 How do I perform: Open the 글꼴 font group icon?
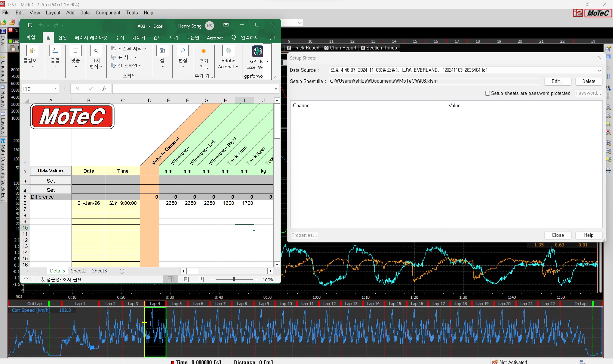[55, 51]
